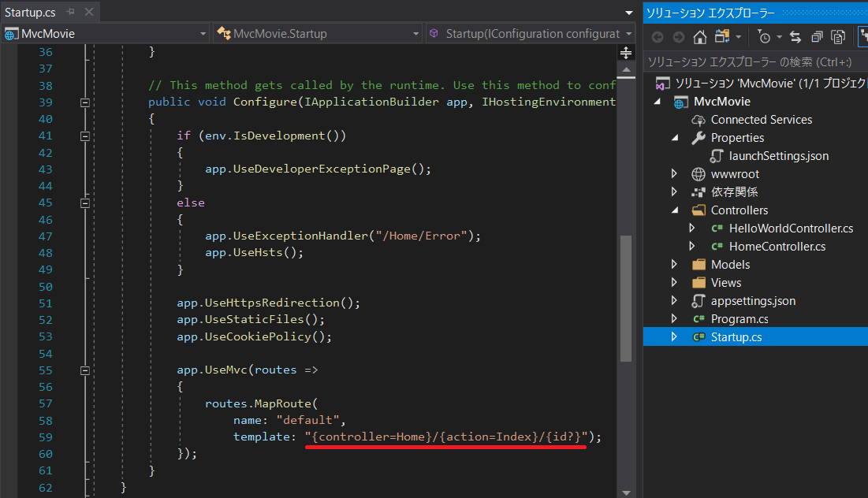Collapse the if block at line 41

coord(84,136)
